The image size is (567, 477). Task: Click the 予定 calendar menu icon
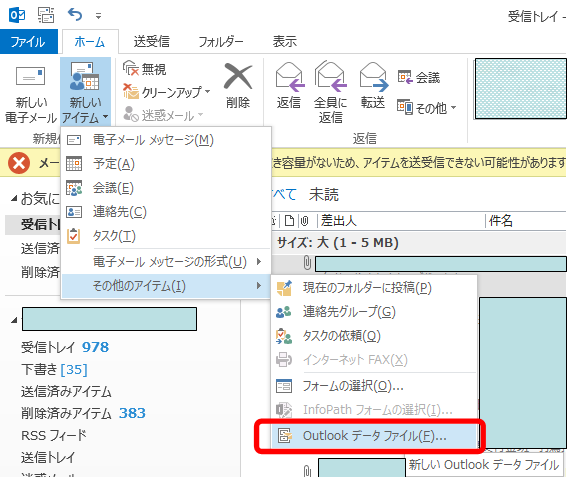(74, 163)
